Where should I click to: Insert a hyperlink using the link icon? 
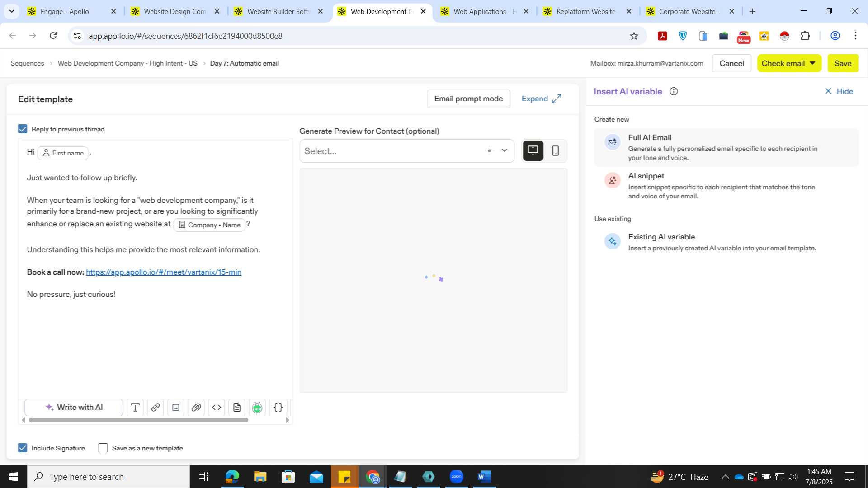pos(155,408)
